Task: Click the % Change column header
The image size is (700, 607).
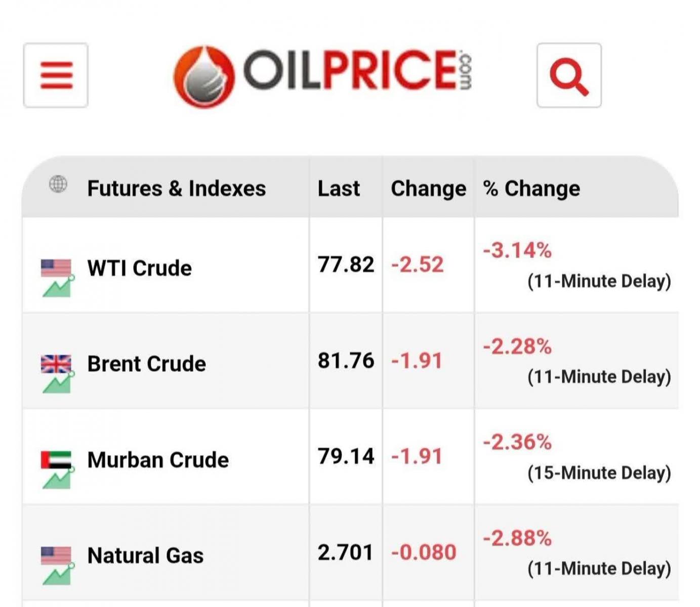Action: pyautogui.click(x=531, y=189)
